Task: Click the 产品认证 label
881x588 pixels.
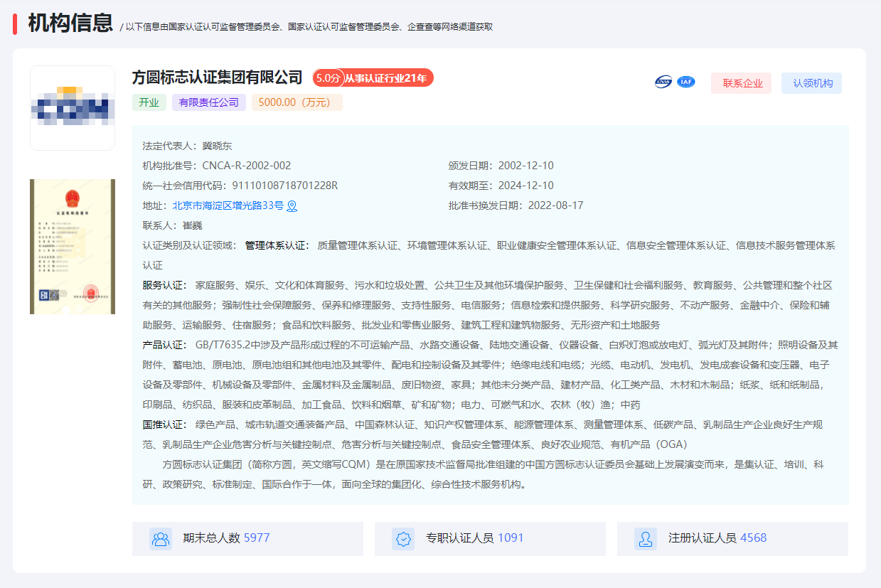Action: (x=164, y=345)
